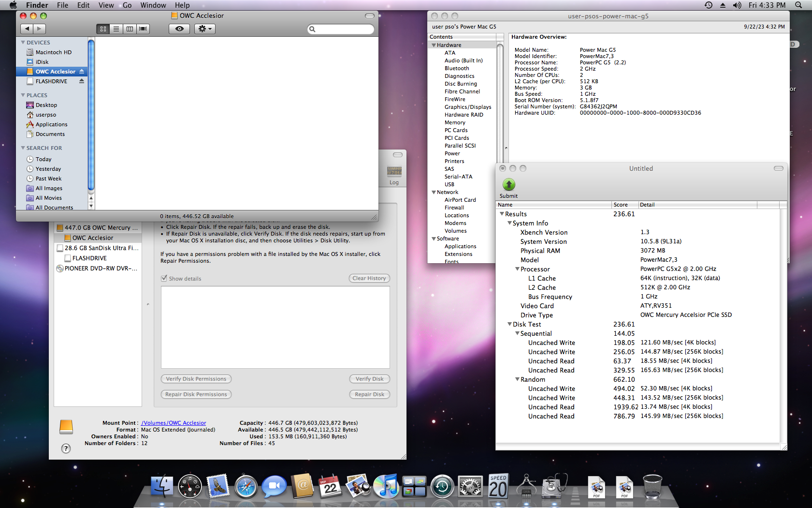
Task: Open Safari from the Dock
Action: [x=246, y=487]
